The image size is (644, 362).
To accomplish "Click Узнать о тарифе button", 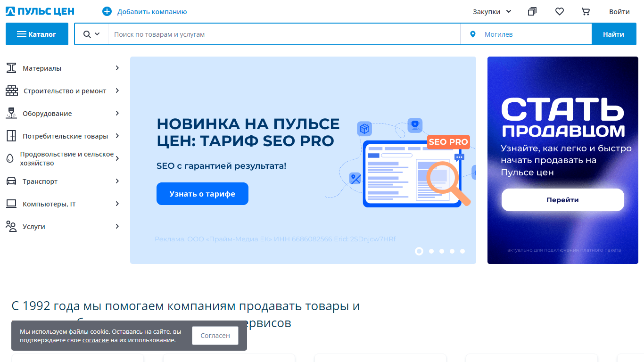I will (x=202, y=194).
